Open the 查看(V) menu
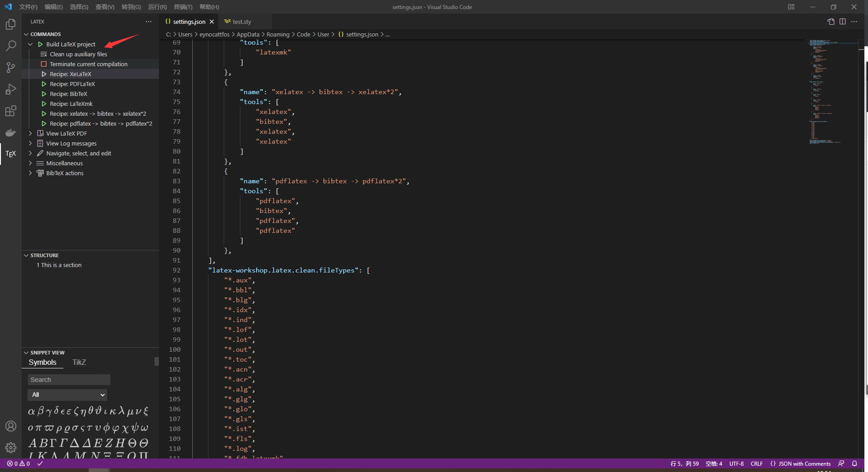 [105, 7]
